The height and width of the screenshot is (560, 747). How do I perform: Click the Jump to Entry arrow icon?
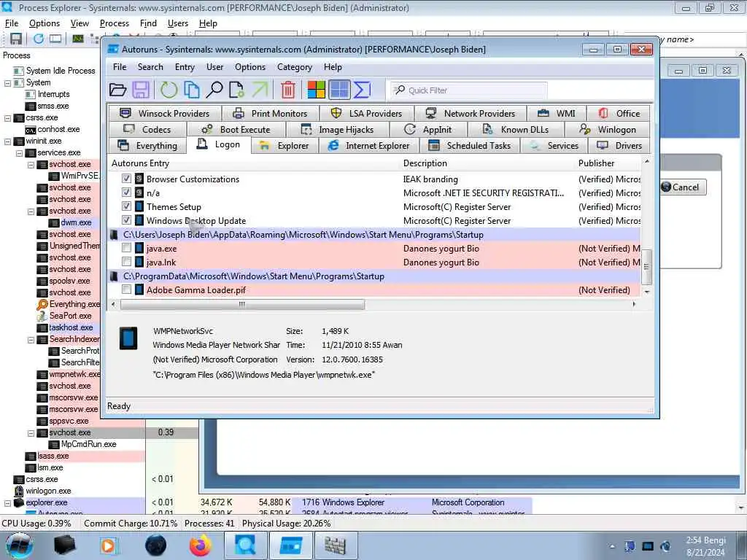pyautogui.click(x=260, y=90)
